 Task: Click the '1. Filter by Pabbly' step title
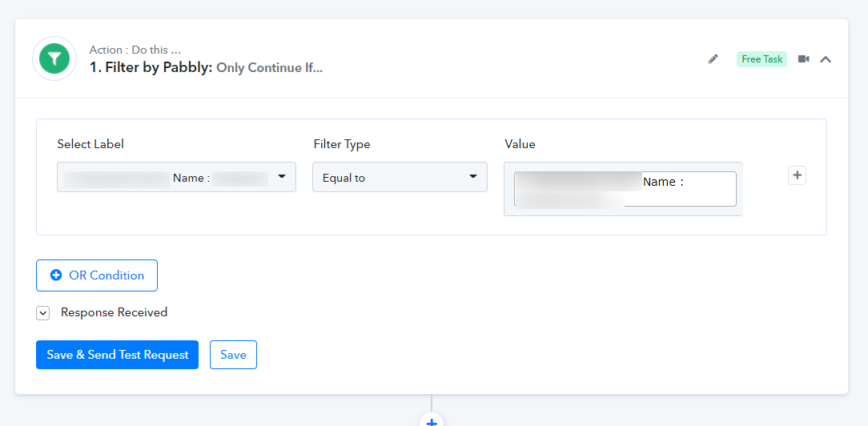[x=151, y=68]
